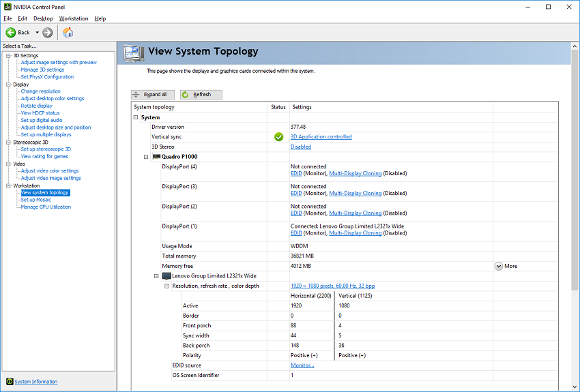Open View rating for games
Screen dimensions: 580x392
(x=45, y=156)
